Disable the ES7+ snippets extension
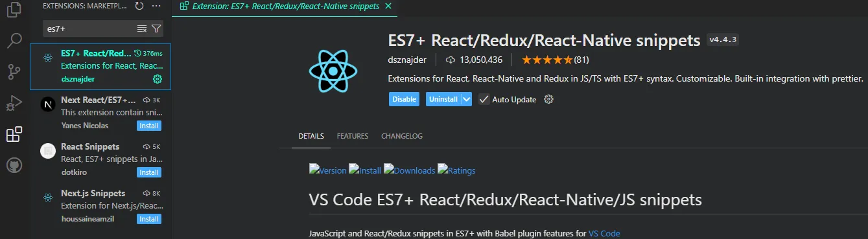 pos(404,99)
